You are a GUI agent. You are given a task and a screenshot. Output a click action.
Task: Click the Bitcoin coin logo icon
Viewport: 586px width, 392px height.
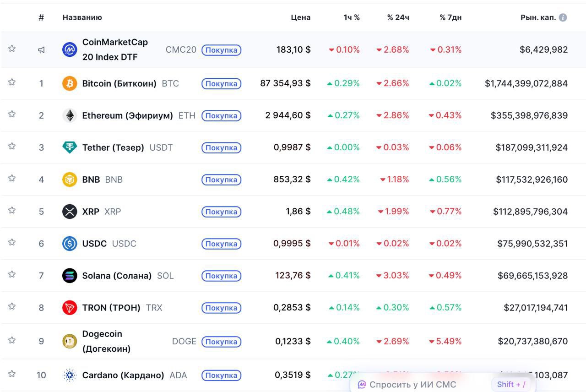[70, 83]
